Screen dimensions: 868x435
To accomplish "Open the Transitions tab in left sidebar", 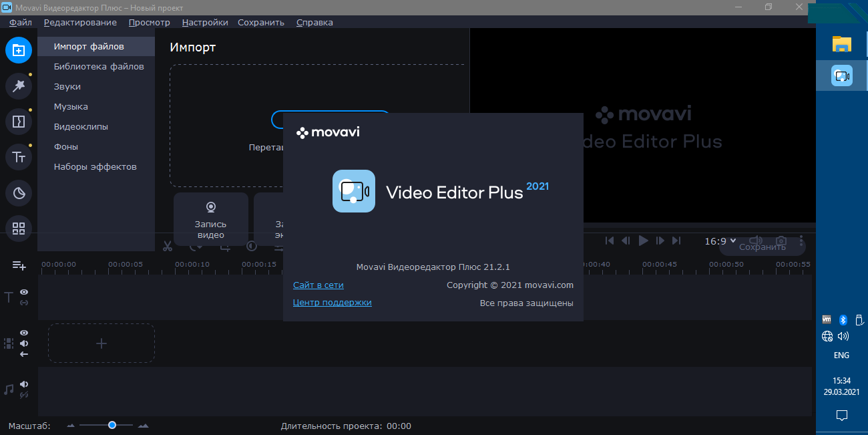I will click(x=19, y=122).
